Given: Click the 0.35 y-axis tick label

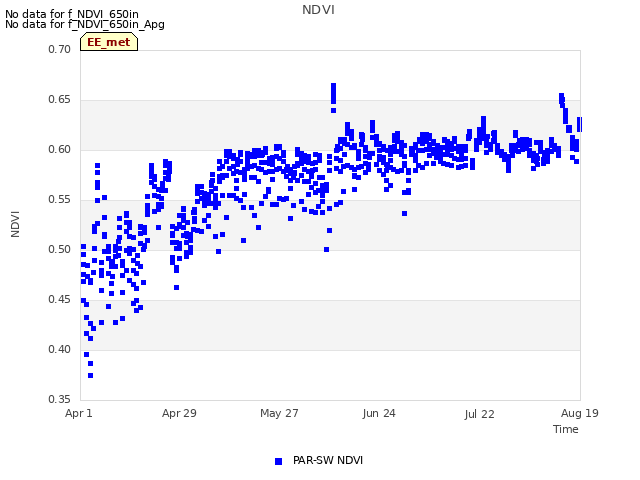Looking at the screenshot, I should pyautogui.click(x=60, y=399).
